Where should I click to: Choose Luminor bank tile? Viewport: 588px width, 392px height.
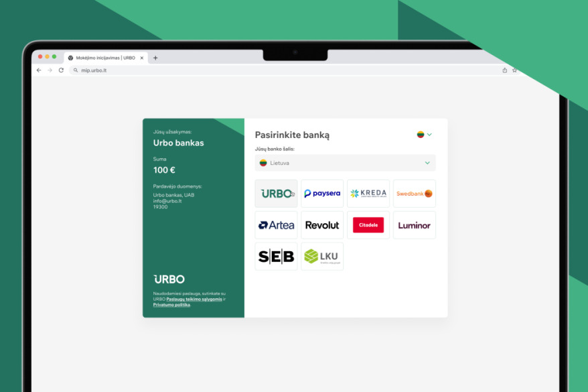coord(415,225)
